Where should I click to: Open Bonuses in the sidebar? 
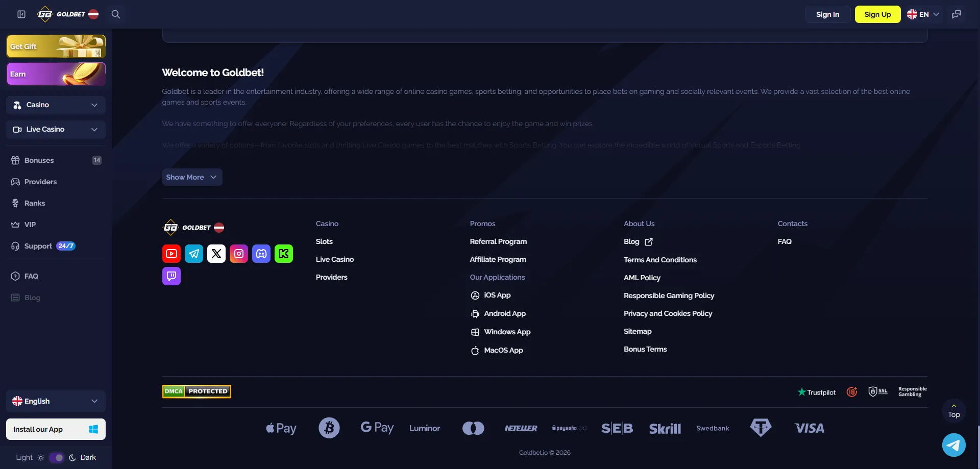click(x=56, y=160)
